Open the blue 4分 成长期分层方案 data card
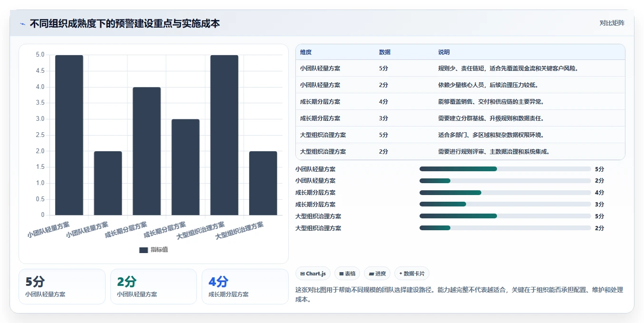This screenshot has width=644, height=323. click(x=245, y=286)
